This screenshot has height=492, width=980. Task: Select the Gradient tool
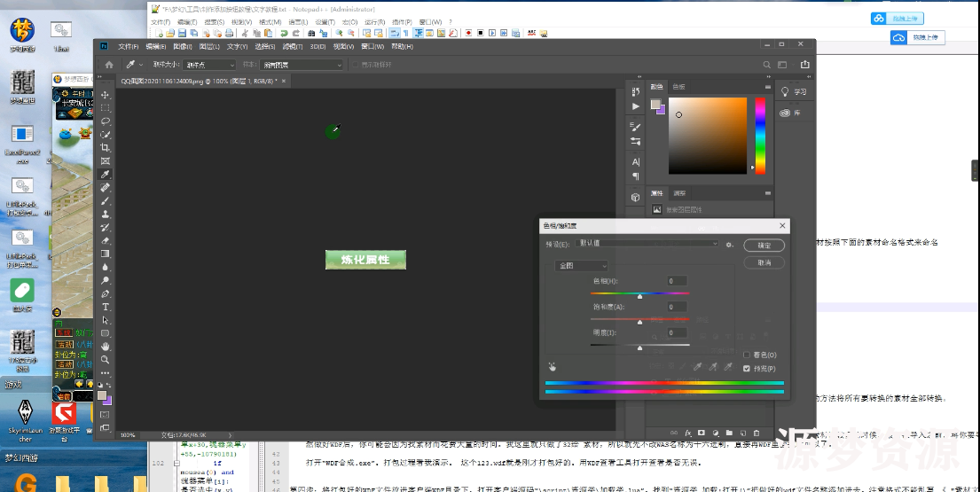pos(105,254)
